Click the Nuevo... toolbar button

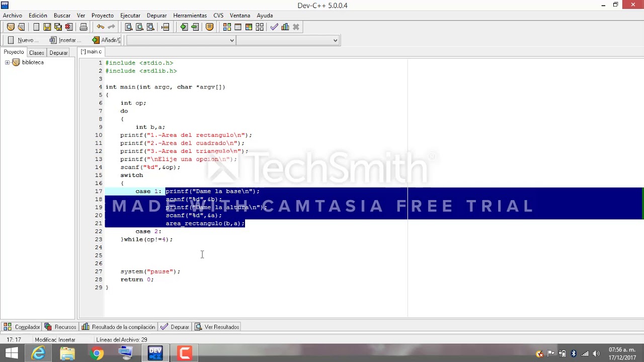(23, 40)
